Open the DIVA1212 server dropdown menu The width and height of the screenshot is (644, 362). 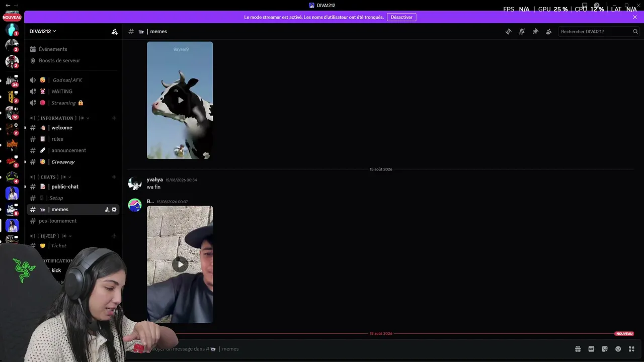click(x=43, y=31)
